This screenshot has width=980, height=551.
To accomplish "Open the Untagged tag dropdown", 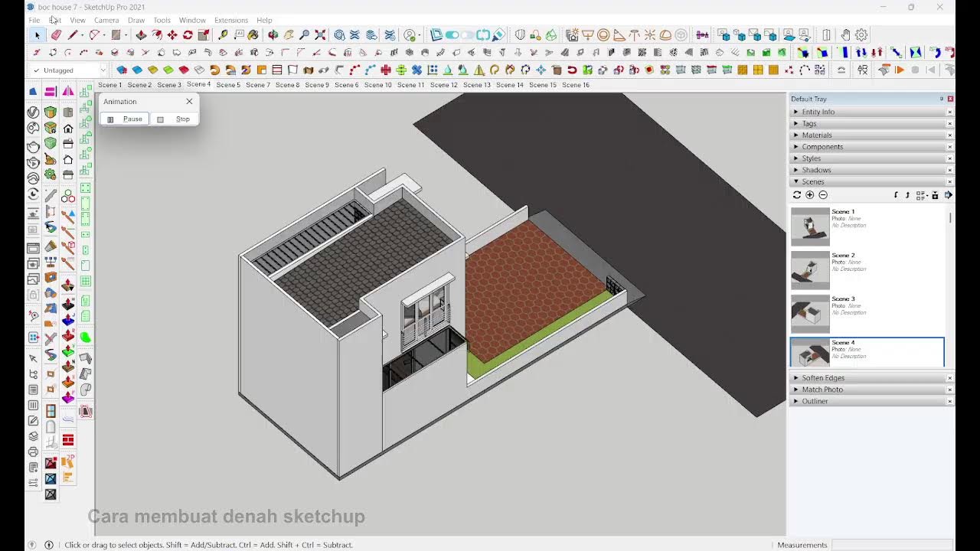I will coord(102,70).
